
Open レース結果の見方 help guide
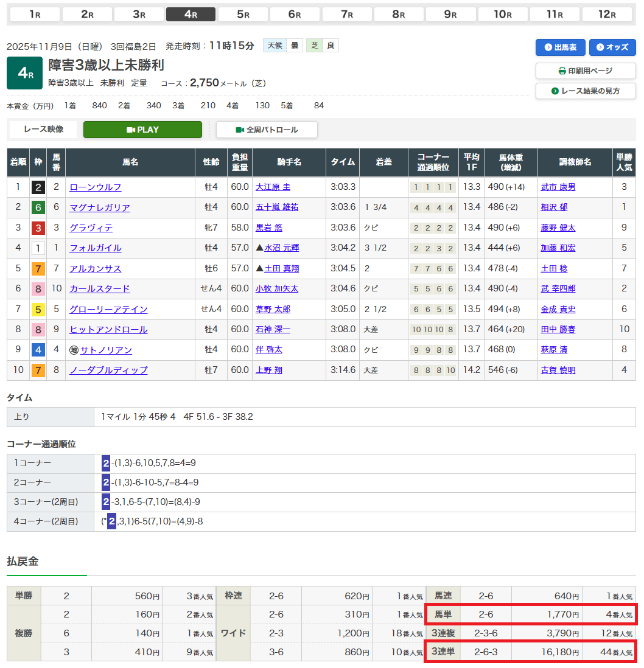click(586, 91)
